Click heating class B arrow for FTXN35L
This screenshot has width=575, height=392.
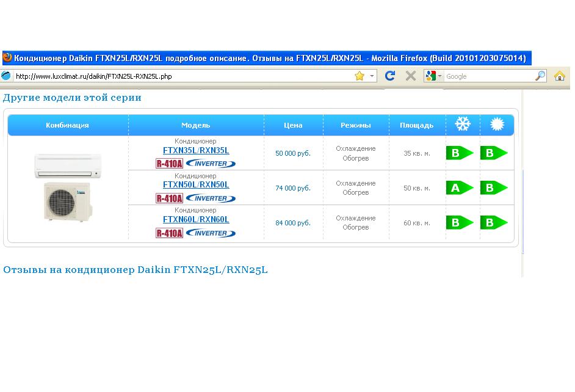point(494,153)
